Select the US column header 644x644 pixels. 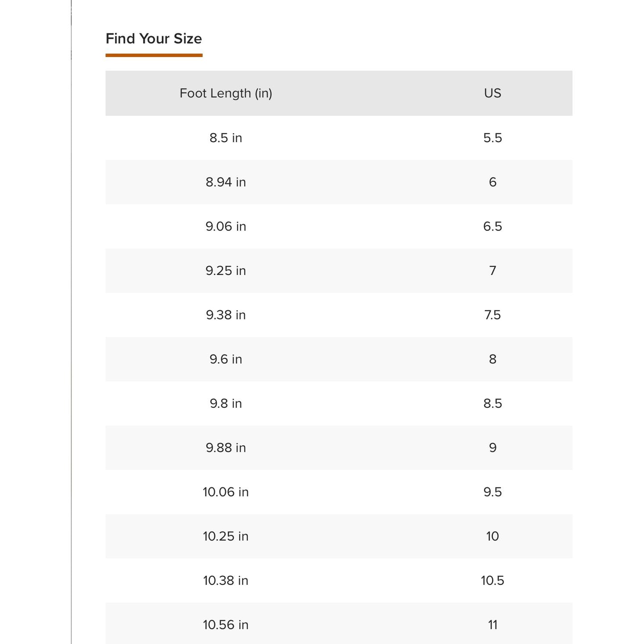[x=492, y=93]
